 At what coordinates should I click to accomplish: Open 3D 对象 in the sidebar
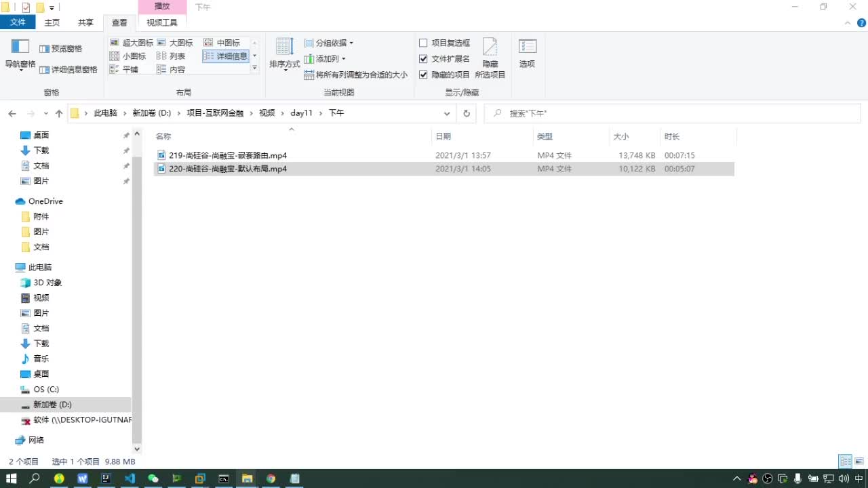coord(47,283)
